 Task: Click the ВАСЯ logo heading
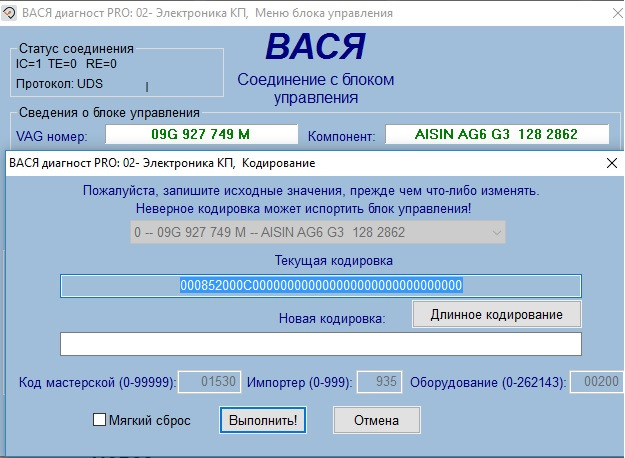coord(316,46)
